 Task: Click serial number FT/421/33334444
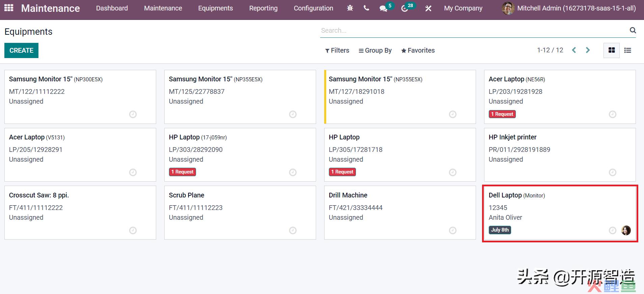point(356,208)
